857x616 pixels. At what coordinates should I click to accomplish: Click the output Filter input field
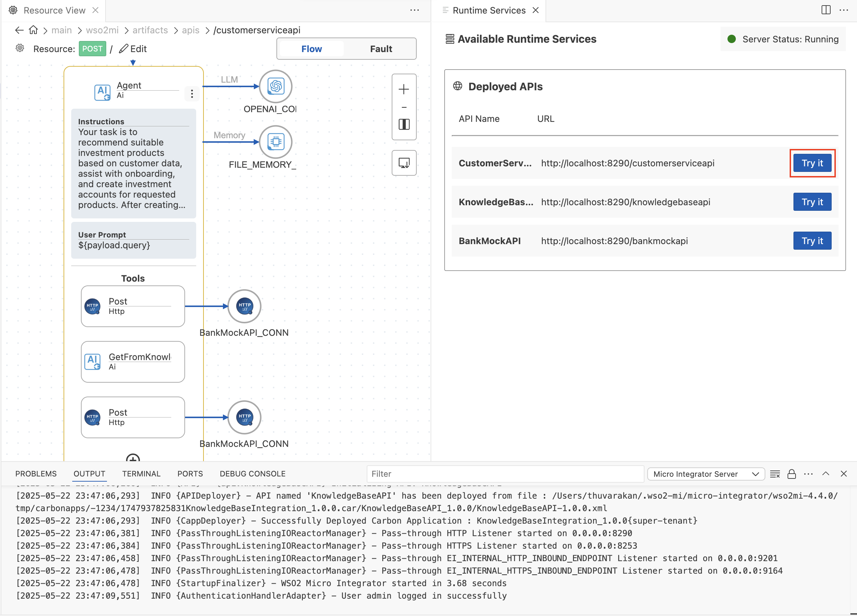point(505,474)
